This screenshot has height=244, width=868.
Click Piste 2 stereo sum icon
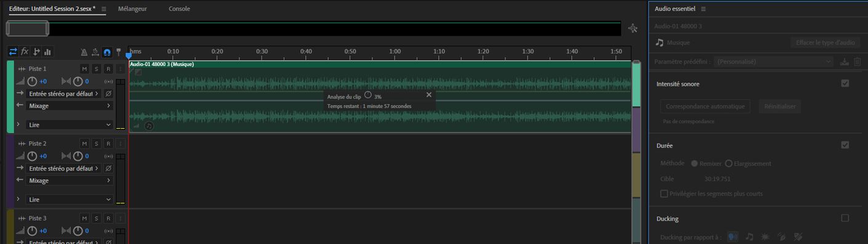click(x=109, y=156)
